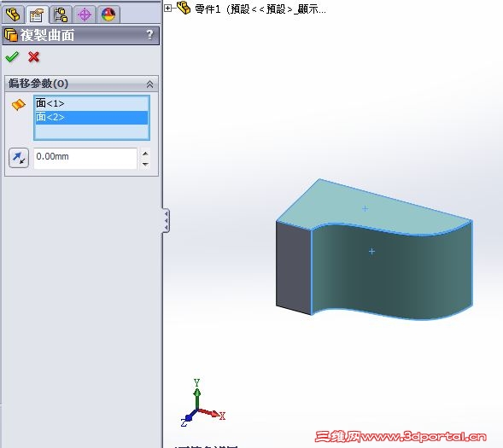503x448 pixels.
Task: Confirm with the green checkmark OK
Action: click(x=12, y=57)
